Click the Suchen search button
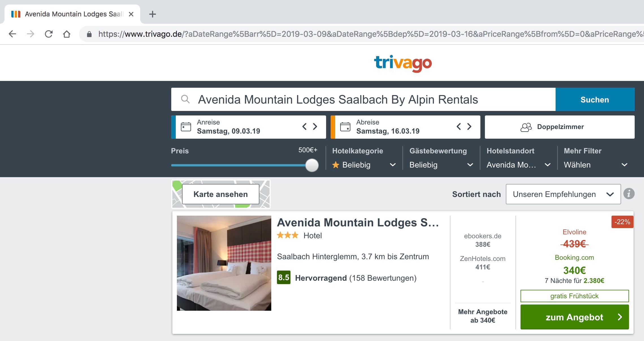This screenshot has height=341, width=644. point(595,99)
